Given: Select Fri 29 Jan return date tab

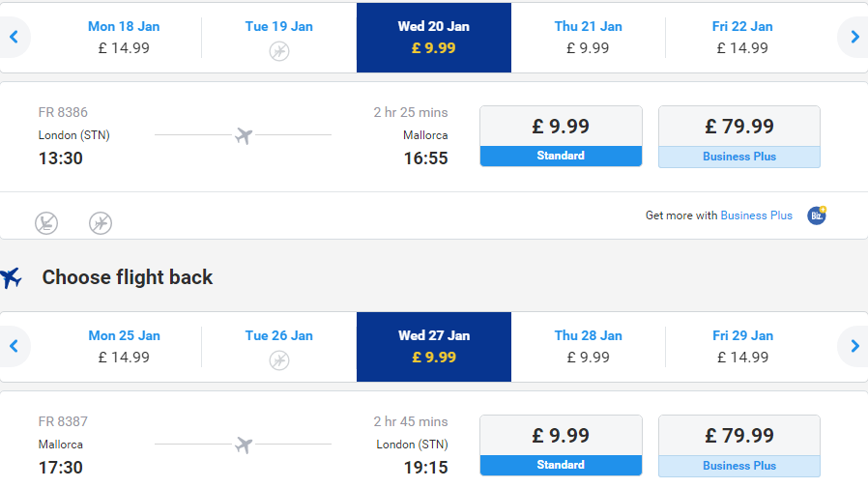Looking at the screenshot, I should tap(742, 346).
